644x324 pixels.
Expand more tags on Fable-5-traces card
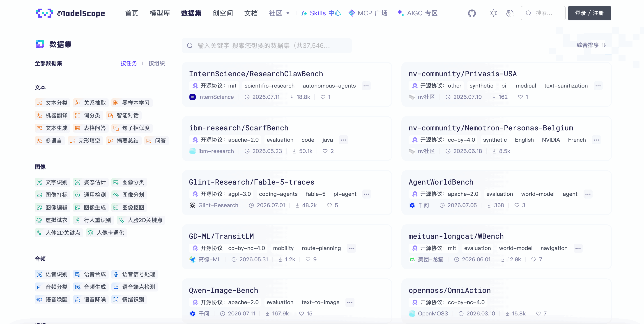point(367,194)
